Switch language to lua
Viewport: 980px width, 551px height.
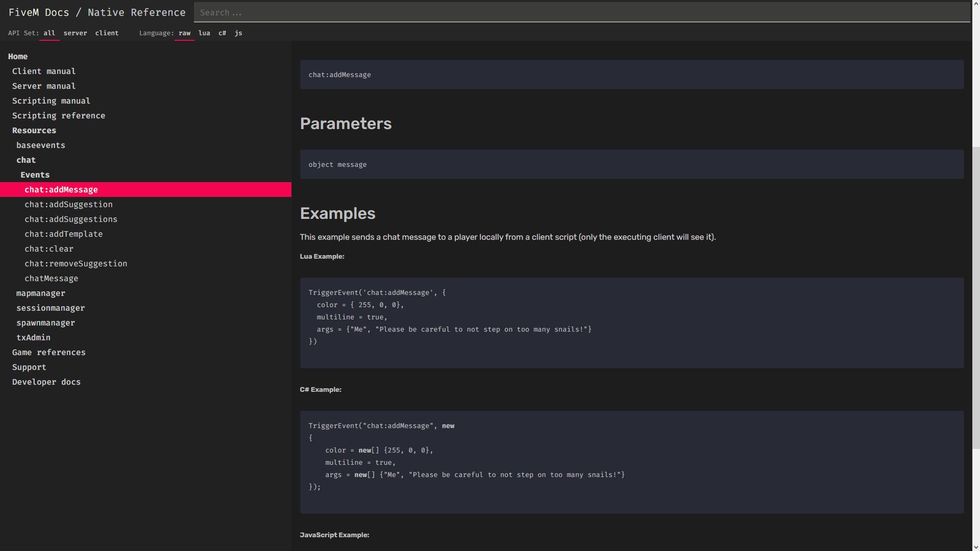click(204, 33)
